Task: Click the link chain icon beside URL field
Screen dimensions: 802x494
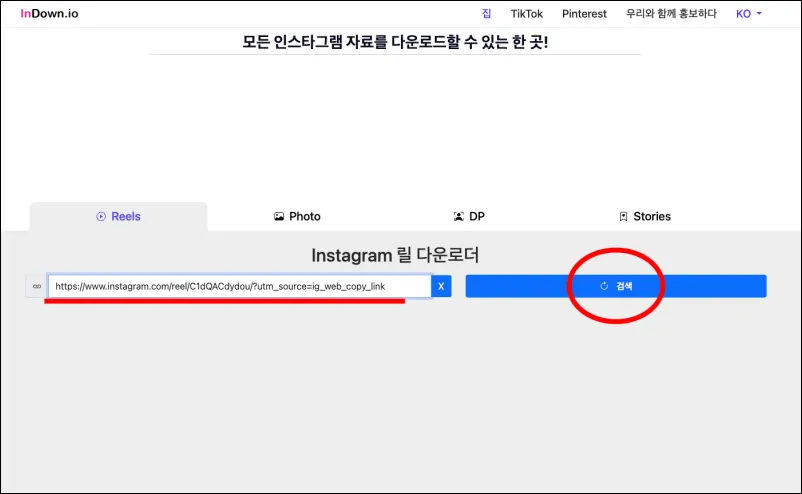Action: pyautogui.click(x=37, y=286)
